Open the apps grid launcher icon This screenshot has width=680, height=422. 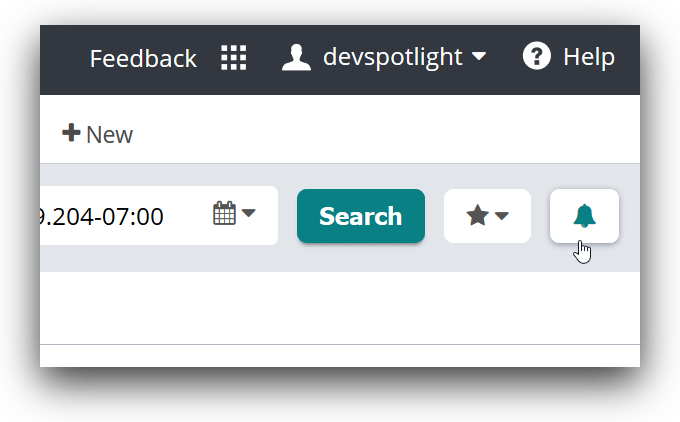click(233, 58)
